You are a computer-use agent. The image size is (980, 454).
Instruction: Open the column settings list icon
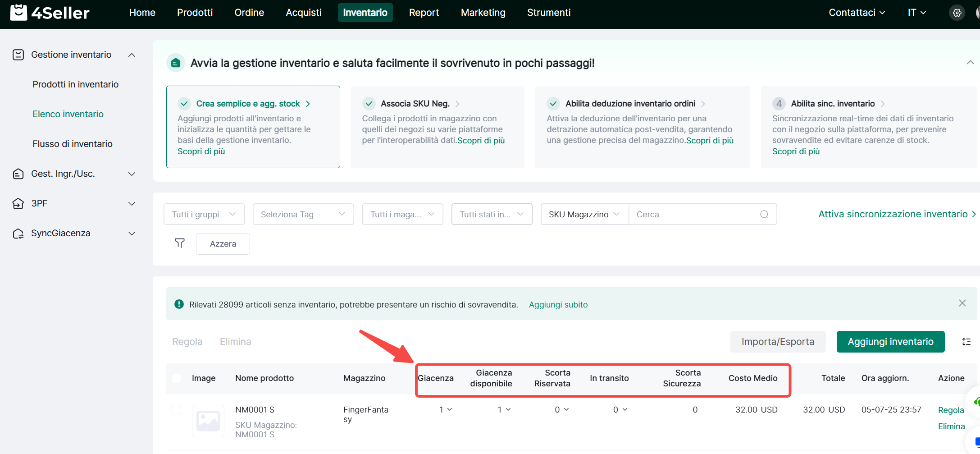click(x=966, y=342)
